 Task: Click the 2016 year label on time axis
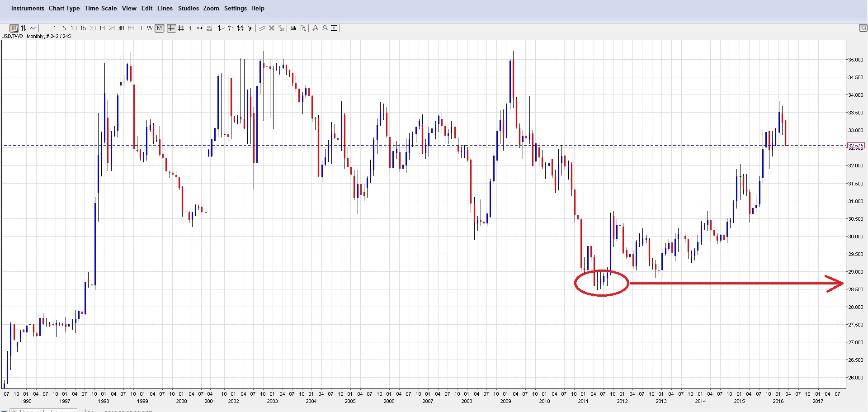tap(778, 401)
